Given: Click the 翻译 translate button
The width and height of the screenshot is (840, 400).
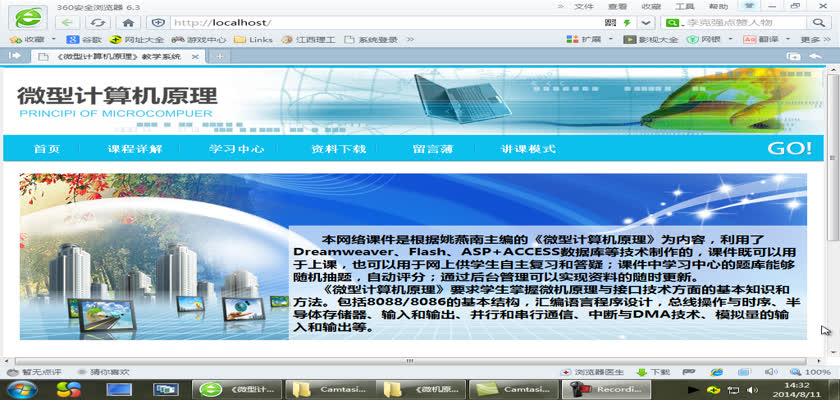Looking at the screenshot, I should tap(760, 40).
